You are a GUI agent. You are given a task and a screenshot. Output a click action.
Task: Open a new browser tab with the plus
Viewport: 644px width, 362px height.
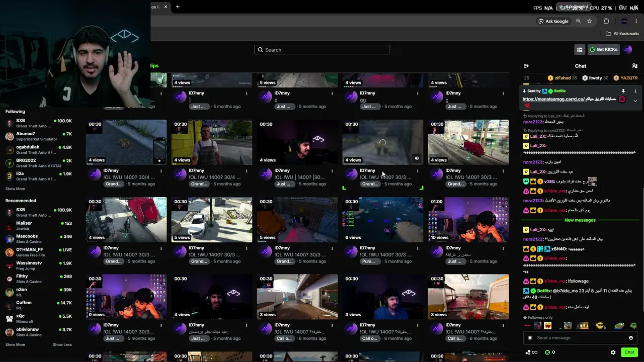coord(178,7)
